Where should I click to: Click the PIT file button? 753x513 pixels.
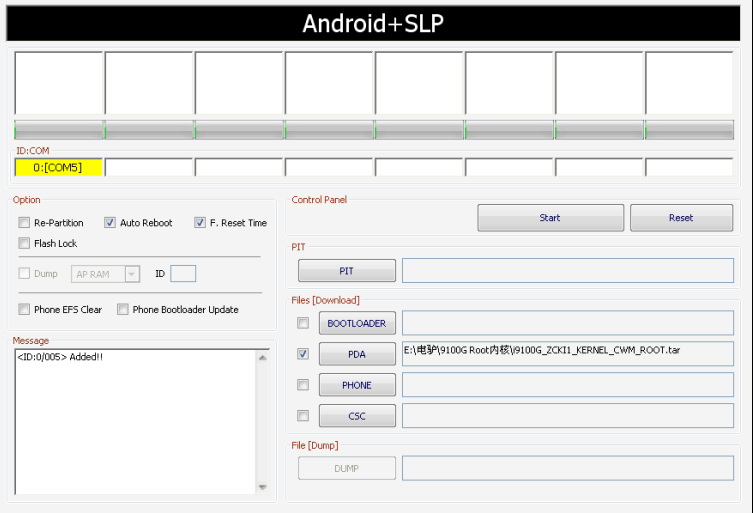(x=347, y=270)
